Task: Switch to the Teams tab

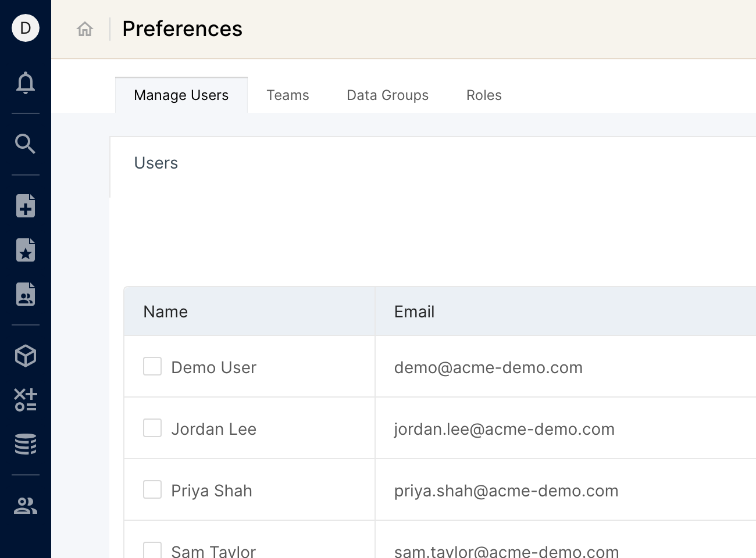Action: pos(288,95)
